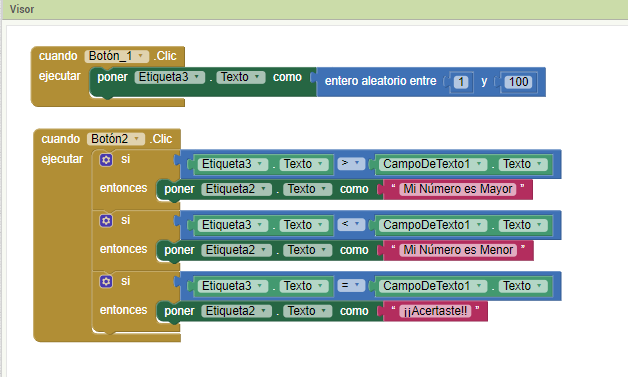Open Etiqueta3's Texto dropdown in the '<' comparison
This screenshot has height=377, width=628.
pos(304,225)
